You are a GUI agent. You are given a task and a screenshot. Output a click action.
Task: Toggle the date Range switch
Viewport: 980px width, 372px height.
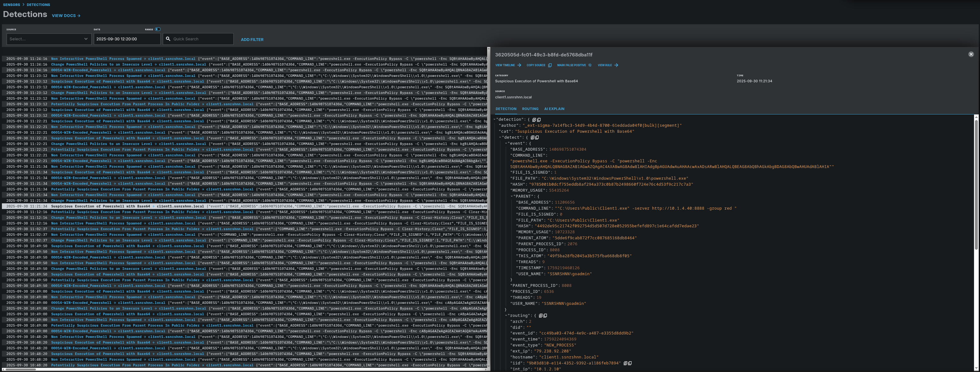point(158,29)
